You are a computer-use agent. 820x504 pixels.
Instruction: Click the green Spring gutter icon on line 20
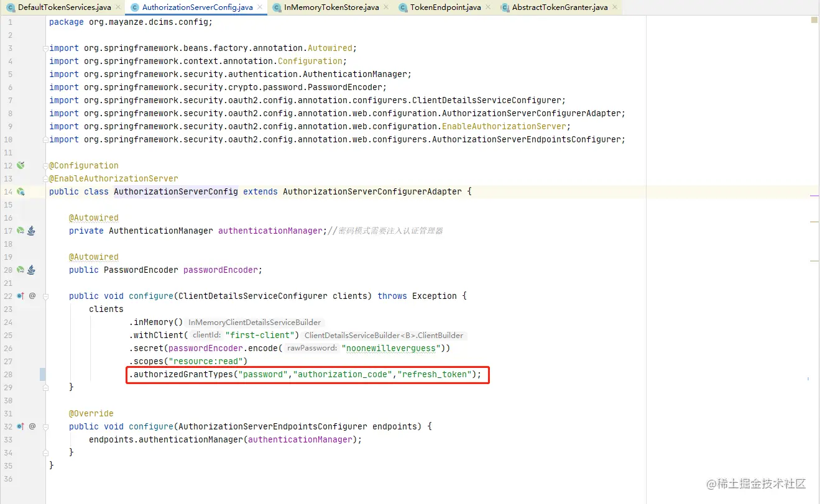click(21, 270)
